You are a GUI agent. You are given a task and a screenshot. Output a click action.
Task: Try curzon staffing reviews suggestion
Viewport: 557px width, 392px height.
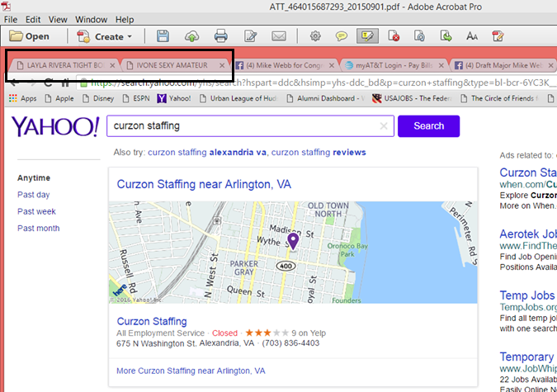pos(319,153)
